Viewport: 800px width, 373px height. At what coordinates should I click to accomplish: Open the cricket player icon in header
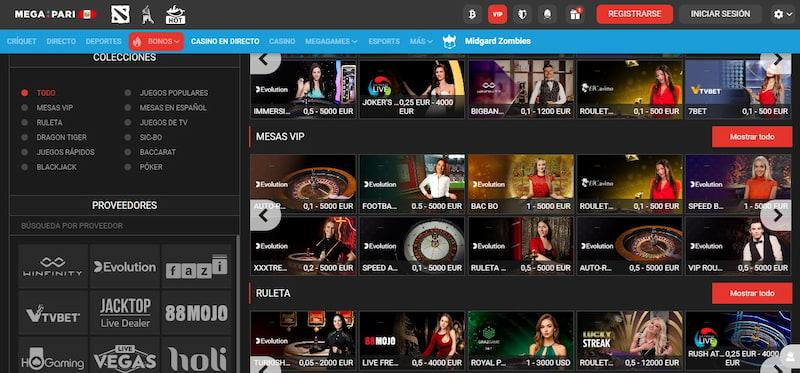tap(148, 14)
